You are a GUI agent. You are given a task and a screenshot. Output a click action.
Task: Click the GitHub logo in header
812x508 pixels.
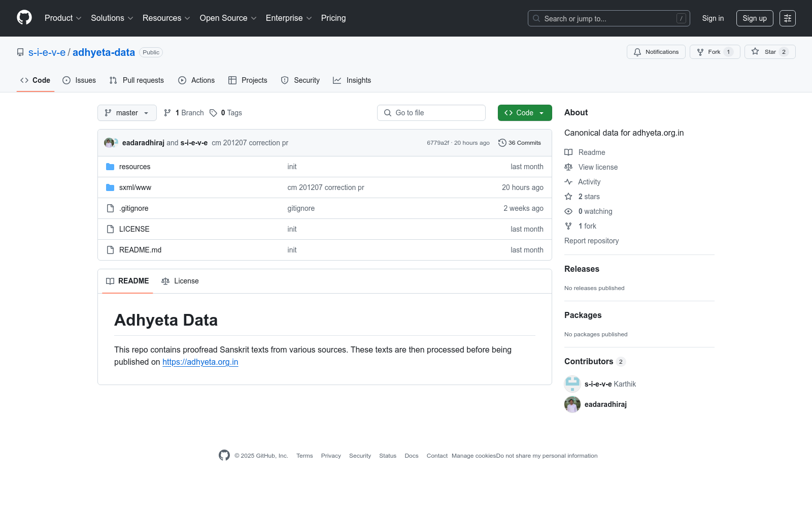[x=24, y=18]
